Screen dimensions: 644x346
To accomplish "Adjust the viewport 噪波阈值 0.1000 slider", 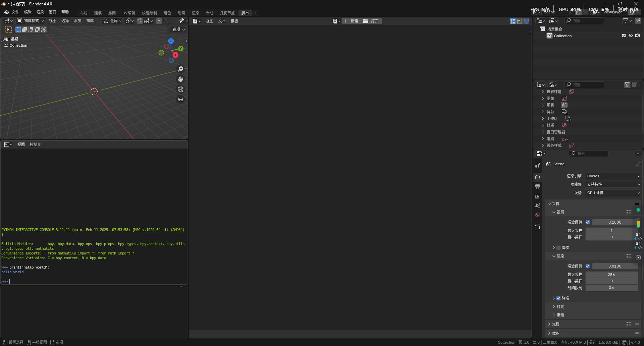I will [x=614, y=222].
